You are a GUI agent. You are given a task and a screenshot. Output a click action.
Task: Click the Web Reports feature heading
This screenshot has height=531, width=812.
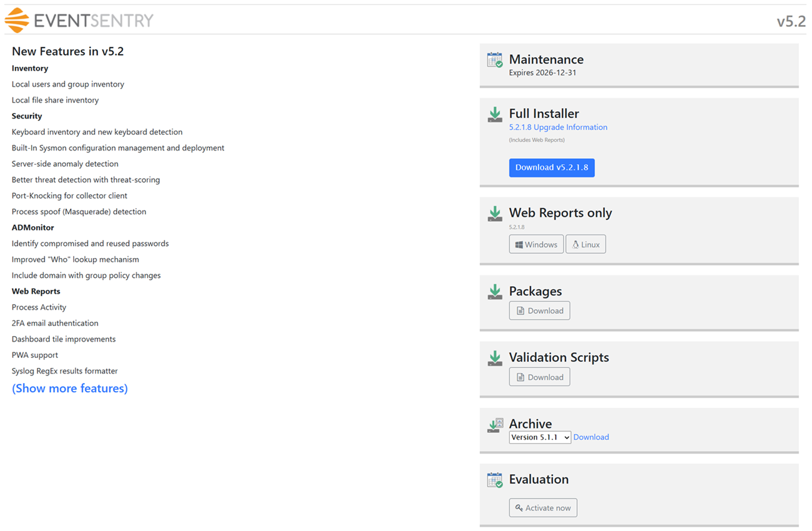[36, 291]
